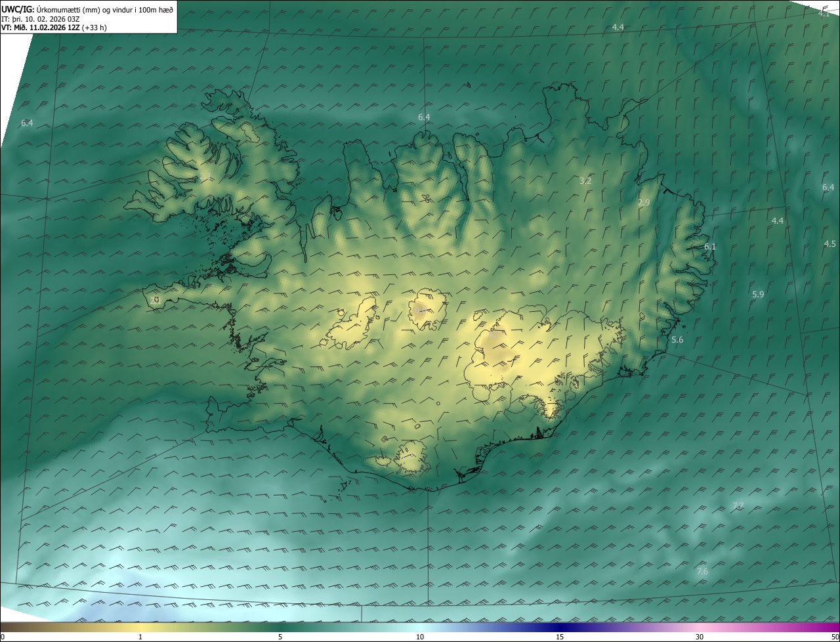Select the 5.9 value label over the sea
The height and width of the screenshot is (642, 840).
(x=758, y=295)
